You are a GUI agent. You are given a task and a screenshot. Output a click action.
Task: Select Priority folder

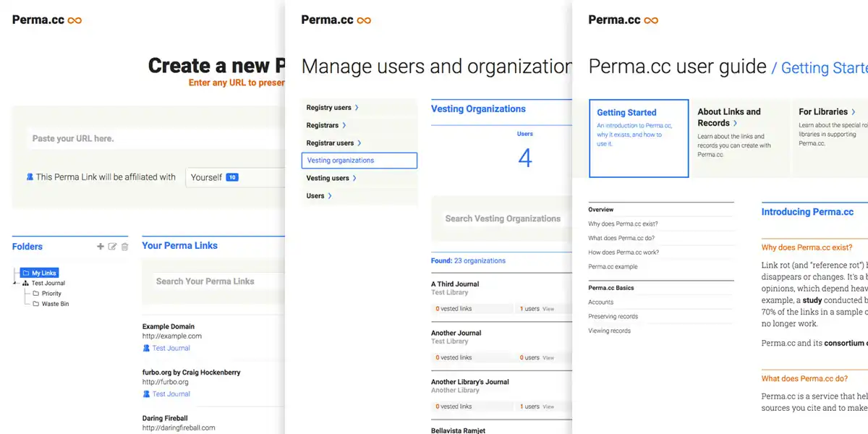click(51, 294)
